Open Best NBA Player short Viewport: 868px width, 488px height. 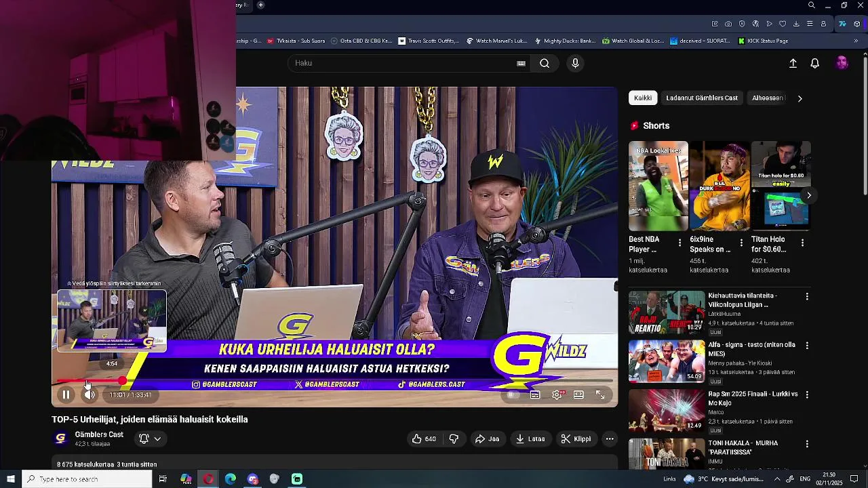658,186
